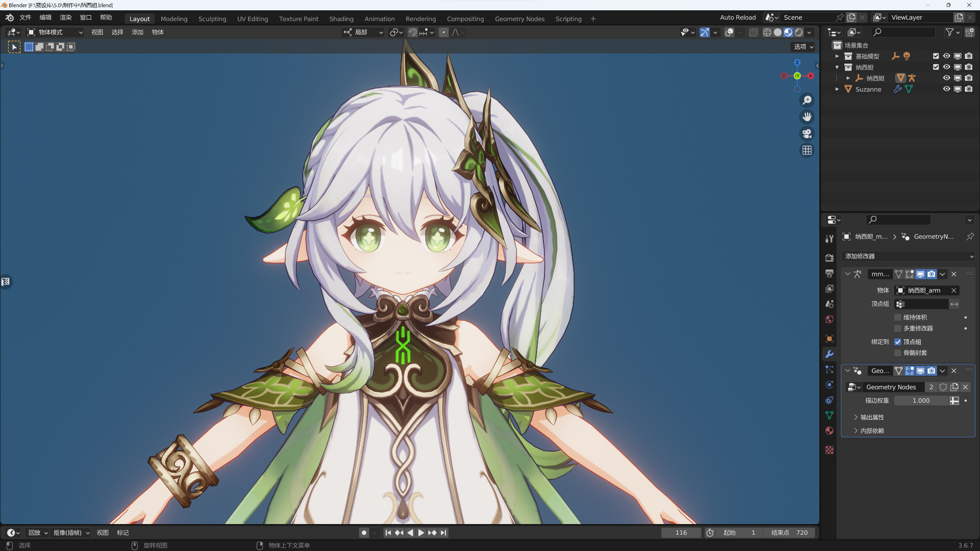
Task: Jump to the timeline end frame button
Action: (x=443, y=533)
